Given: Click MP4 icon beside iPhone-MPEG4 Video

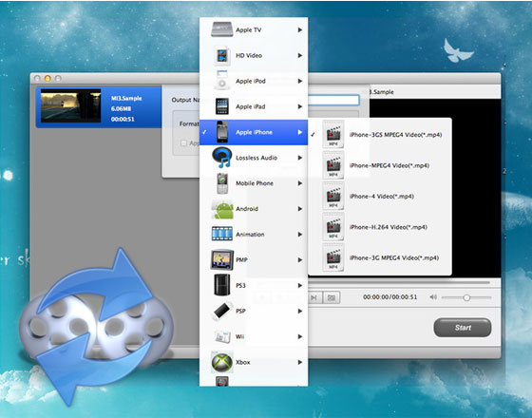Looking at the screenshot, I should pos(333,165).
